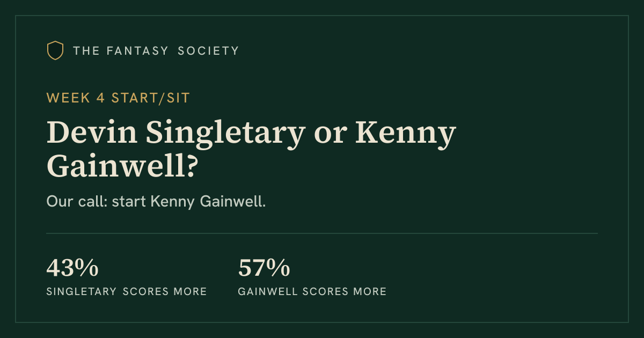
Task: Click the word 'start' in call sentence
Action: click(x=129, y=203)
